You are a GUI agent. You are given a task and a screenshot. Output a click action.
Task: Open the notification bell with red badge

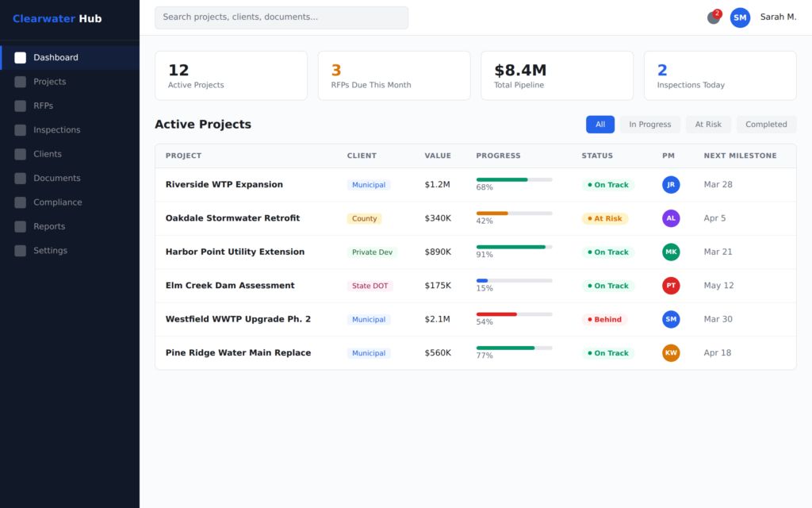point(713,17)
